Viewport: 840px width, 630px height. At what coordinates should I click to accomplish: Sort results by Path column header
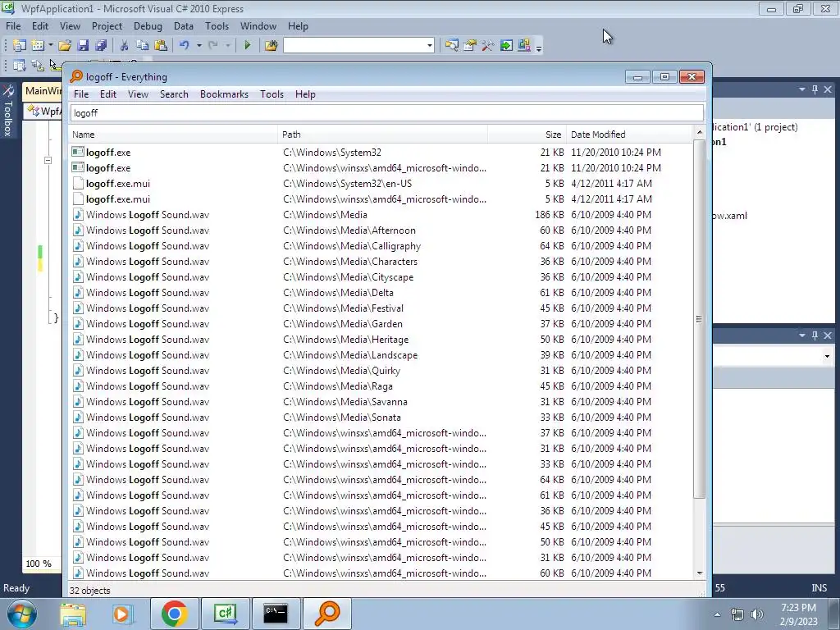point(382,135)
